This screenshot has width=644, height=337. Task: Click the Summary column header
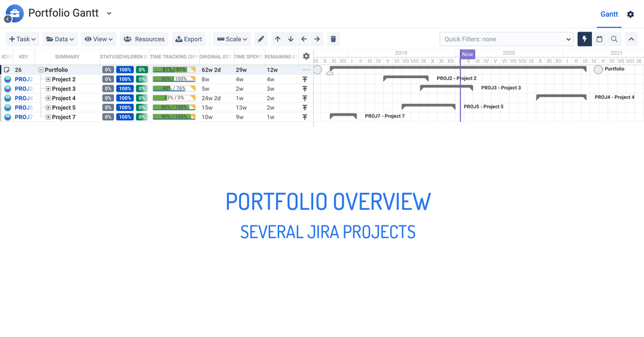pyautogui.click(x=67, y=57)
